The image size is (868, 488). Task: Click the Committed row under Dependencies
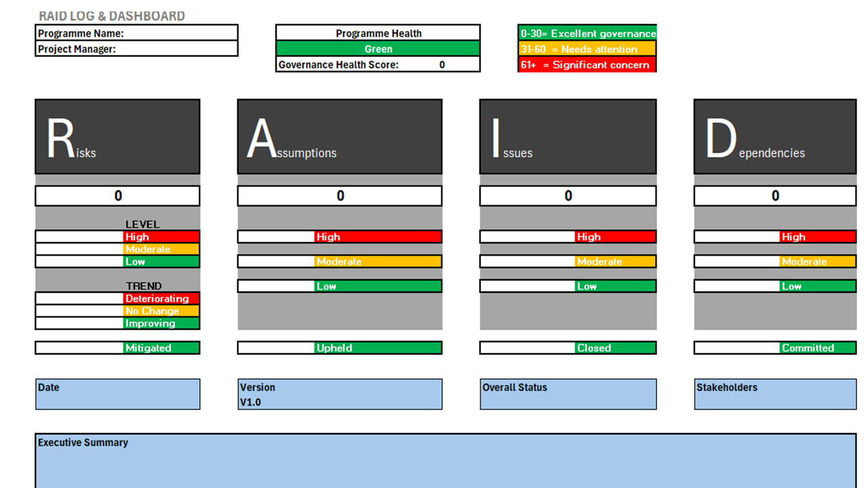coord(775,348)
